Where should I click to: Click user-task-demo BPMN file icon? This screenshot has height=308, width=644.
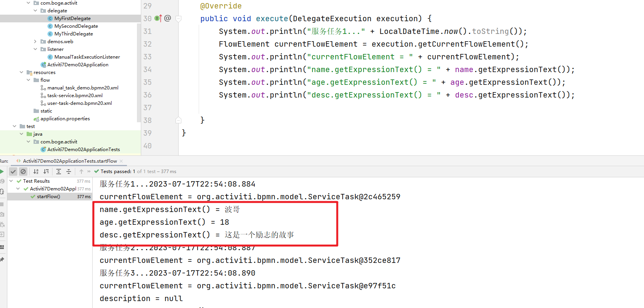click(x=43, y=103)
